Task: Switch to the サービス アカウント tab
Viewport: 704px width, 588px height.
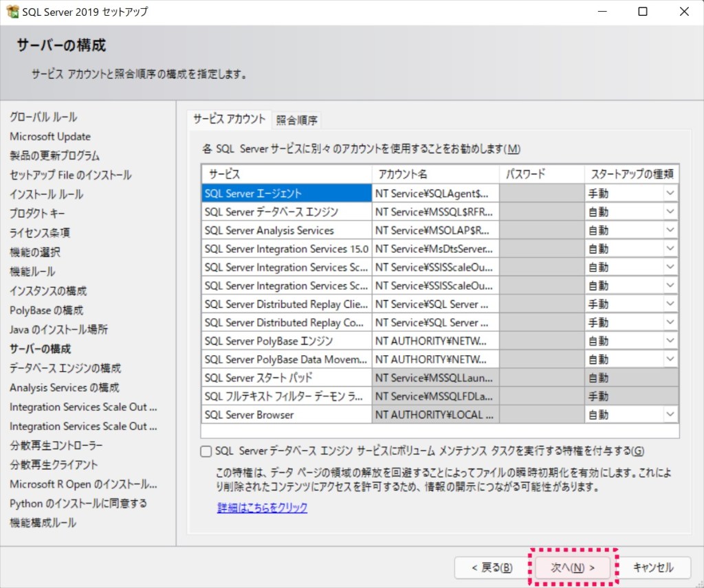Action: coord(229,120)
